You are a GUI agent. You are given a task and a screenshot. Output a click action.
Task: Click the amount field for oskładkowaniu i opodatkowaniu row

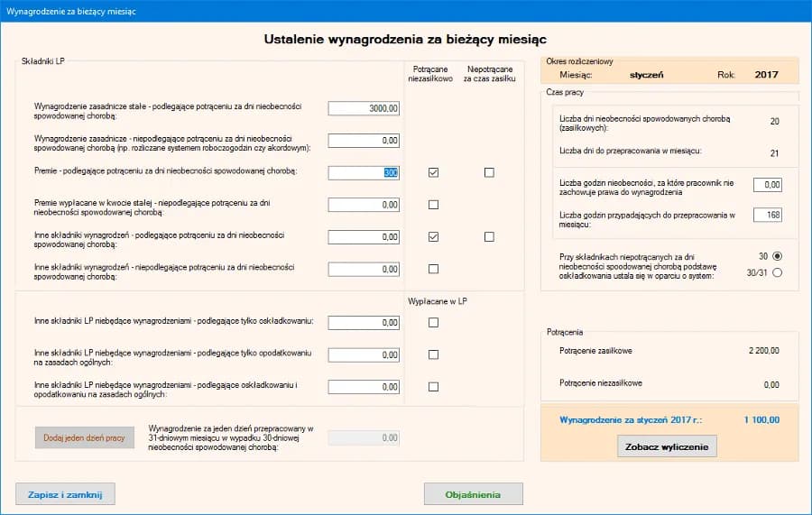tap(364, 387)
